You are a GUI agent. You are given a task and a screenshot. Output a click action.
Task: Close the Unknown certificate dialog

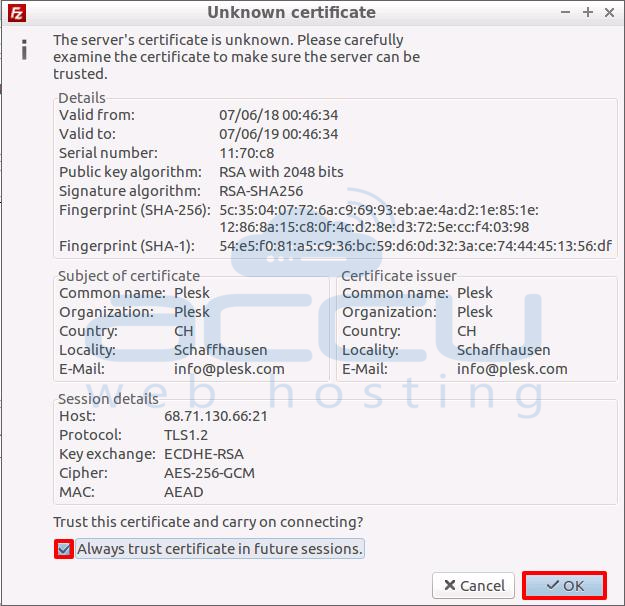(609, 12)
